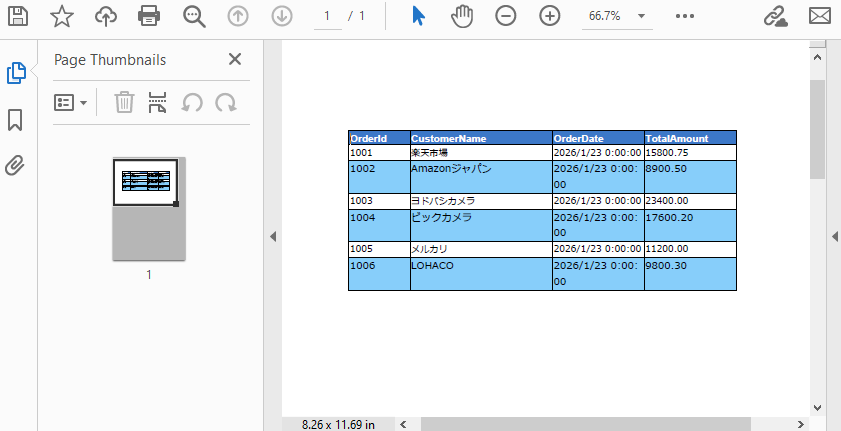Click the vertical scrollbar thumb
This screenshot has width=841, height=431.
point(817,130)
